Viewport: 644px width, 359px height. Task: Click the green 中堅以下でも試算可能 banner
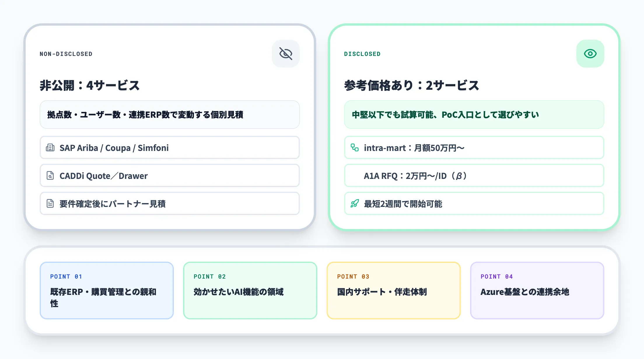click(475, 115)
